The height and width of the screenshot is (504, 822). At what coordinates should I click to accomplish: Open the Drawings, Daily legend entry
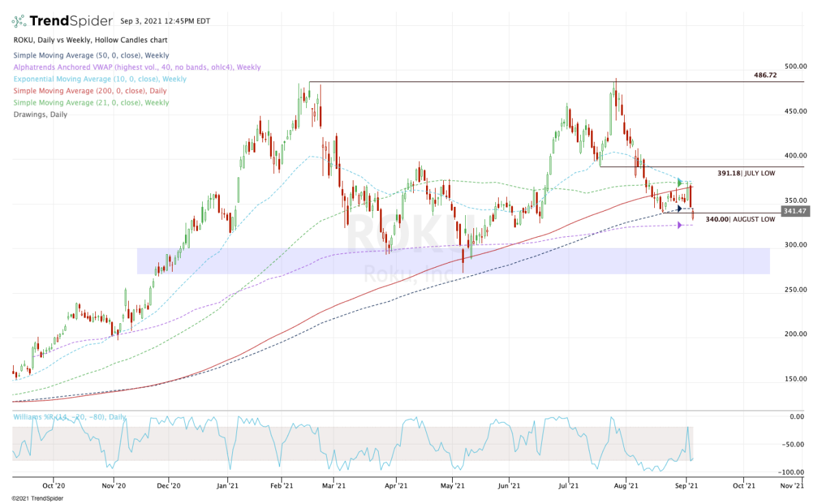pyautogui.click(x=40, y=114)
